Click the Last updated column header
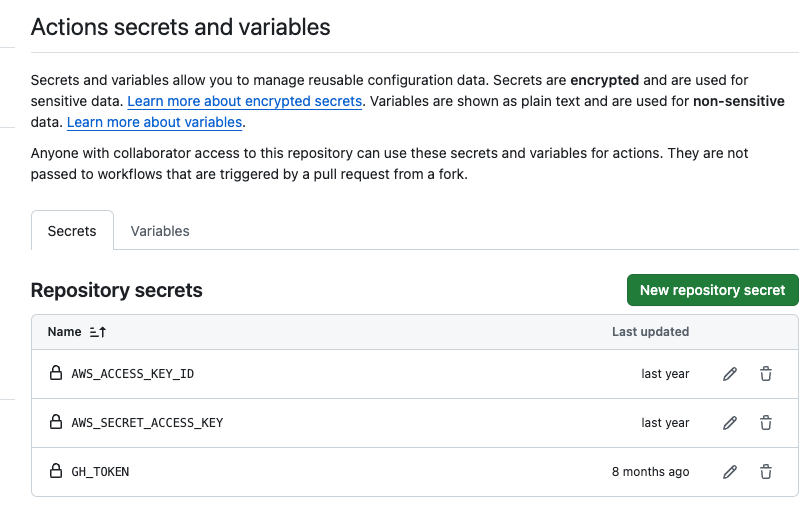The image size is (800, 512). pos(650,332)
